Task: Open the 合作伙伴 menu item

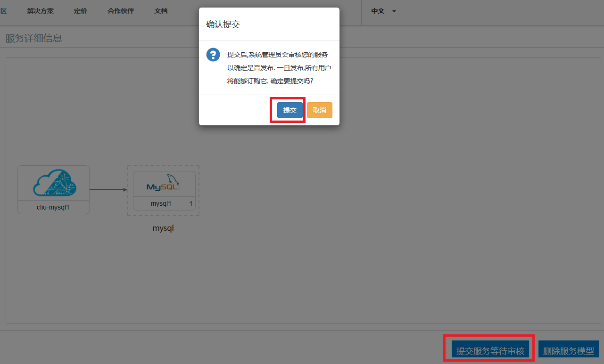Action: tap(121, 11)
